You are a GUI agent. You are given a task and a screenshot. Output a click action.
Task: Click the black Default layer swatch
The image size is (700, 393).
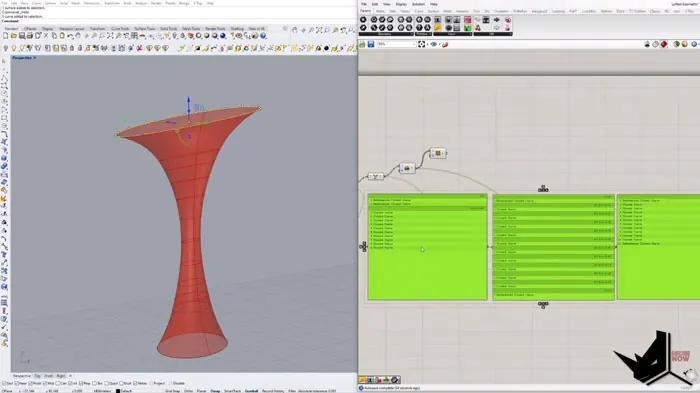(118, 391)
